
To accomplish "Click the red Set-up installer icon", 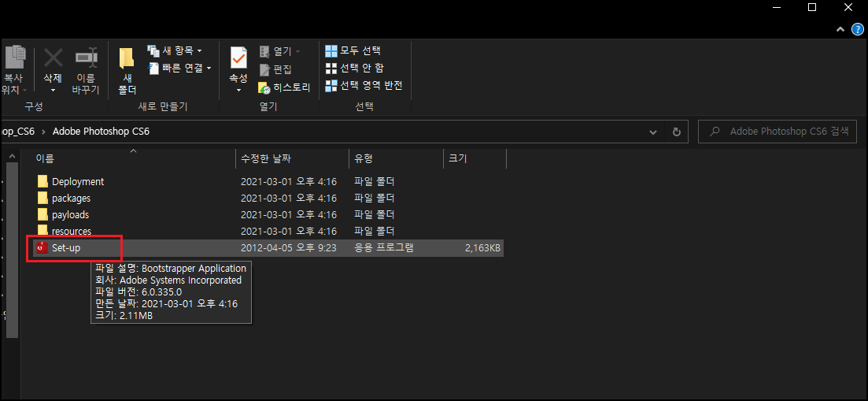I will tap(42, 248).
